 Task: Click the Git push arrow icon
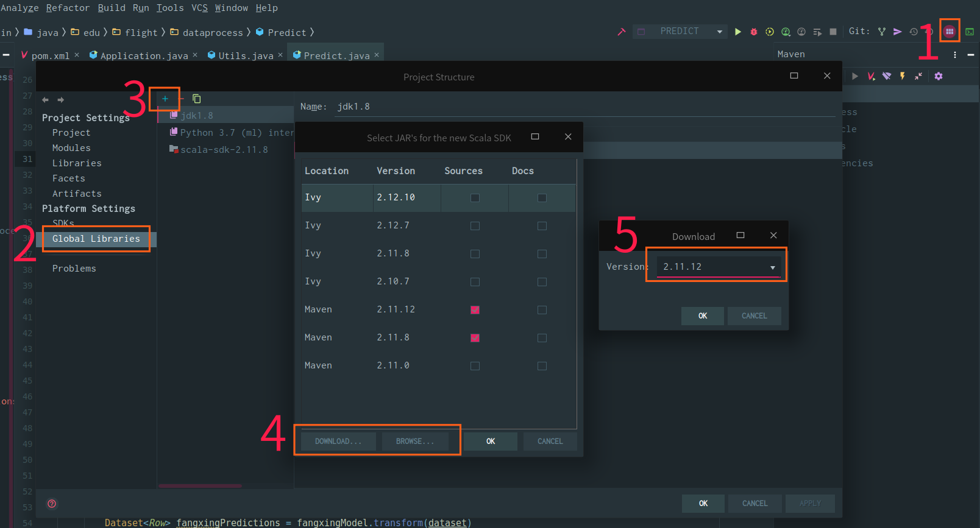coord(898,32)
